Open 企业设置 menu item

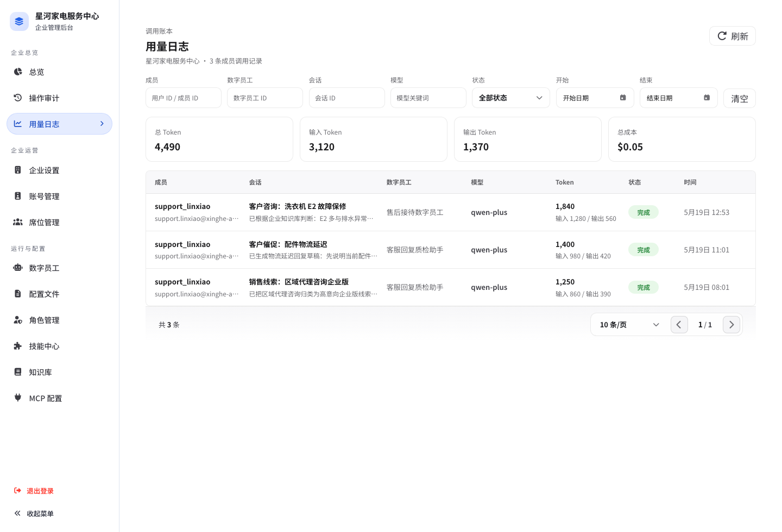coord(59,170)
